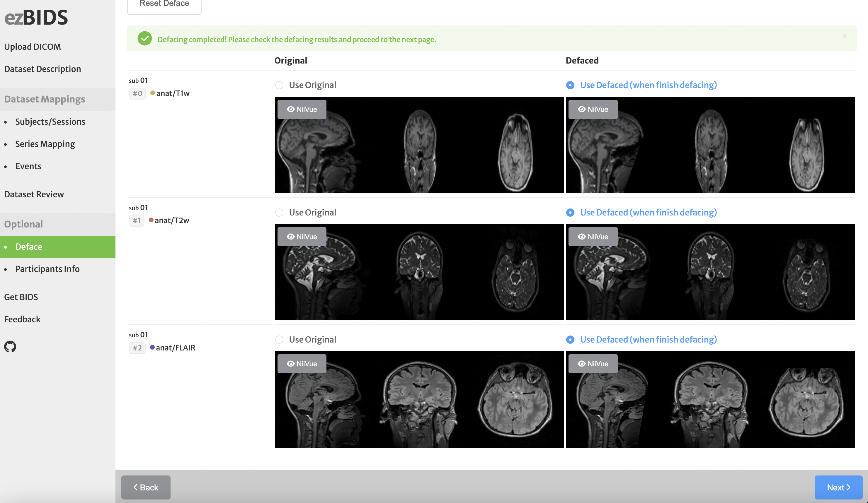Click the ezBIDS logo

(36, 17)
